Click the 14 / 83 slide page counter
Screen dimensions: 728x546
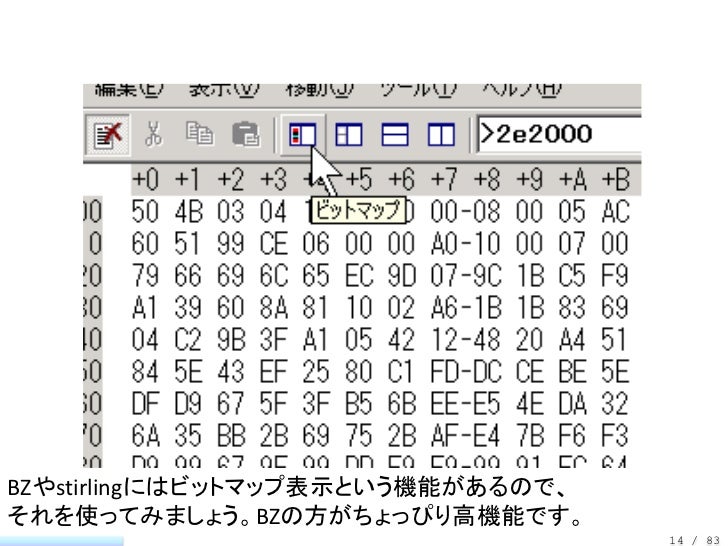[x=694, y=540]
